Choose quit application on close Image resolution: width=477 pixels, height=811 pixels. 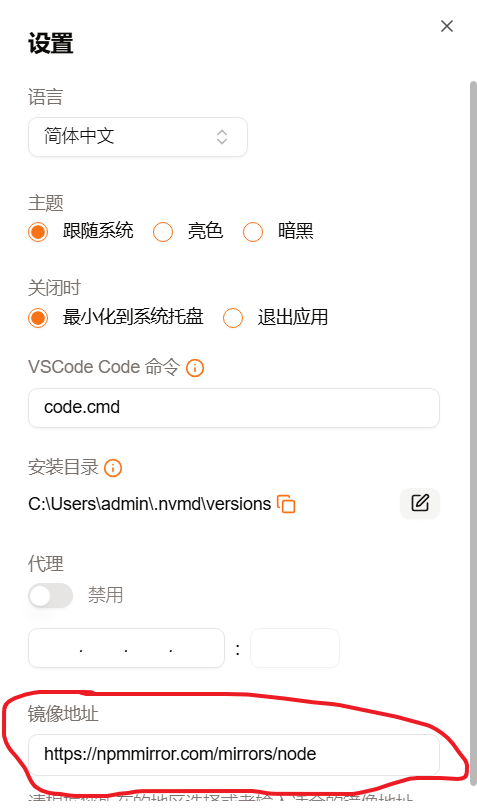pos(233,318)
